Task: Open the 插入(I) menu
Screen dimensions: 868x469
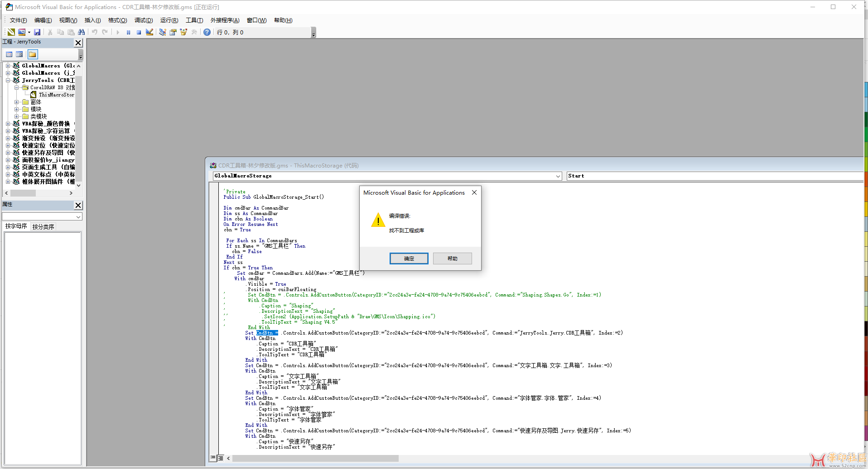Action: [92, 20]
